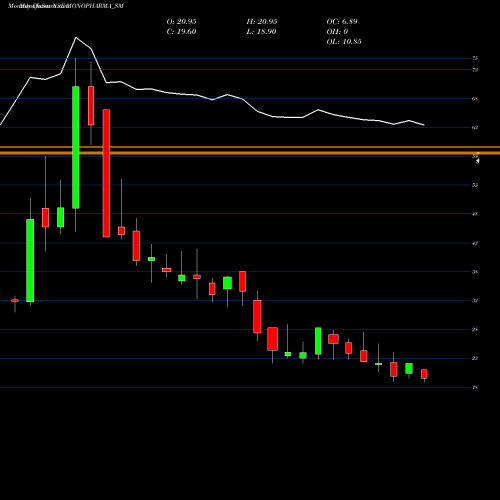500x500 pixels.
Task: Click the low price value L: 18.90
Action: coord(261,32)
